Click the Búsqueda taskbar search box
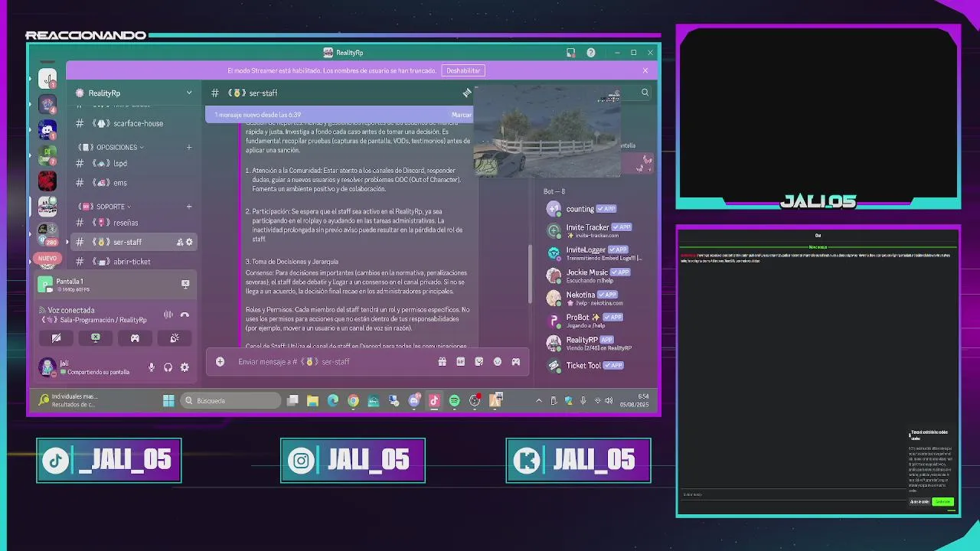 [231, 400]
